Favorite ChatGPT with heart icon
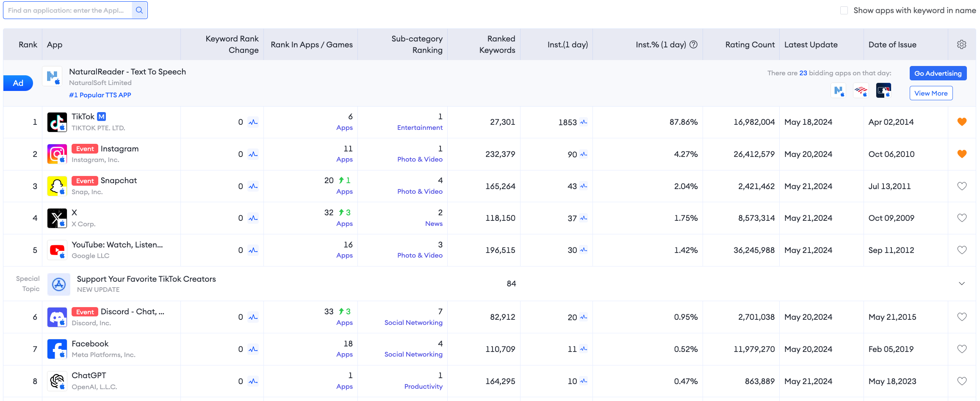 (962, 381)
